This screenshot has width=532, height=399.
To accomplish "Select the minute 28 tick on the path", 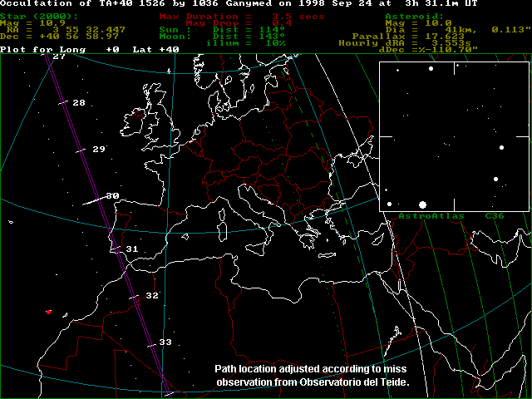I will (x=63, y=104).
